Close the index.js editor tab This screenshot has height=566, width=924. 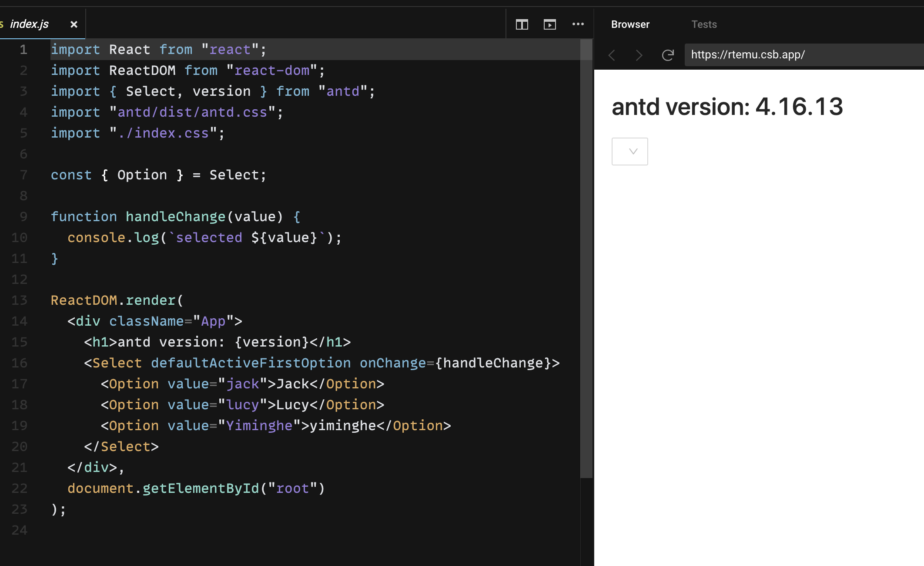point(74,24)
